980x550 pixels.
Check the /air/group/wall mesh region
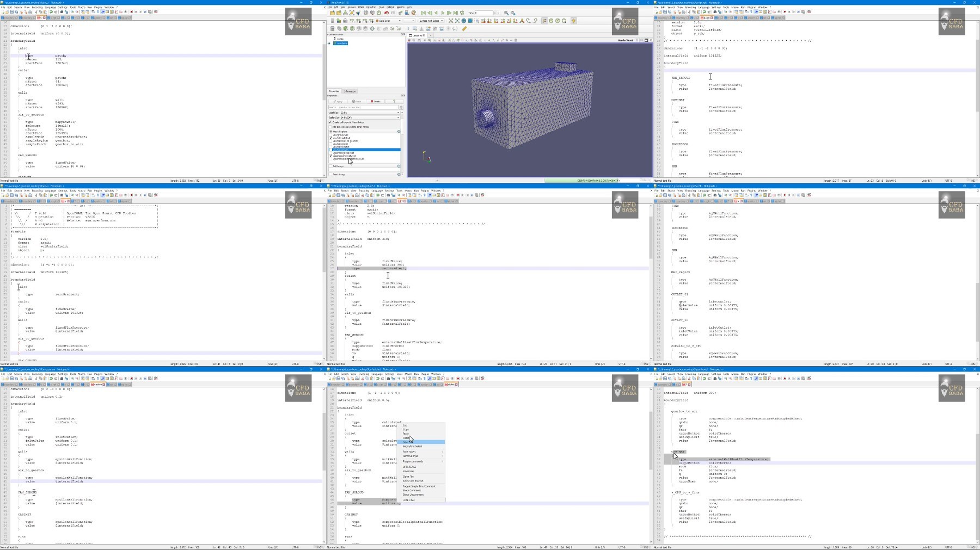330,135
